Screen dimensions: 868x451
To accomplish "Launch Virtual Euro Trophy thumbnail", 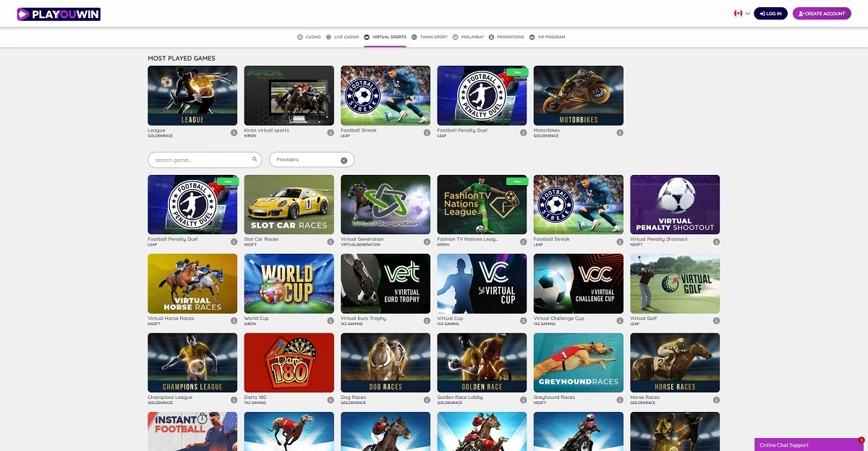I will (386, 283).
